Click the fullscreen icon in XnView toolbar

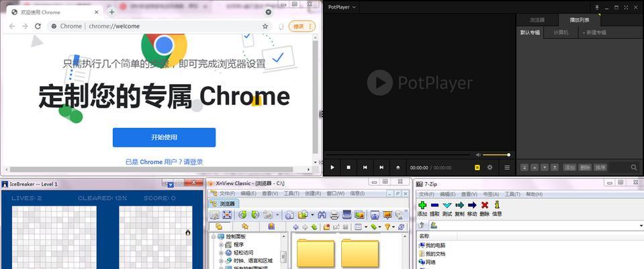227,215
